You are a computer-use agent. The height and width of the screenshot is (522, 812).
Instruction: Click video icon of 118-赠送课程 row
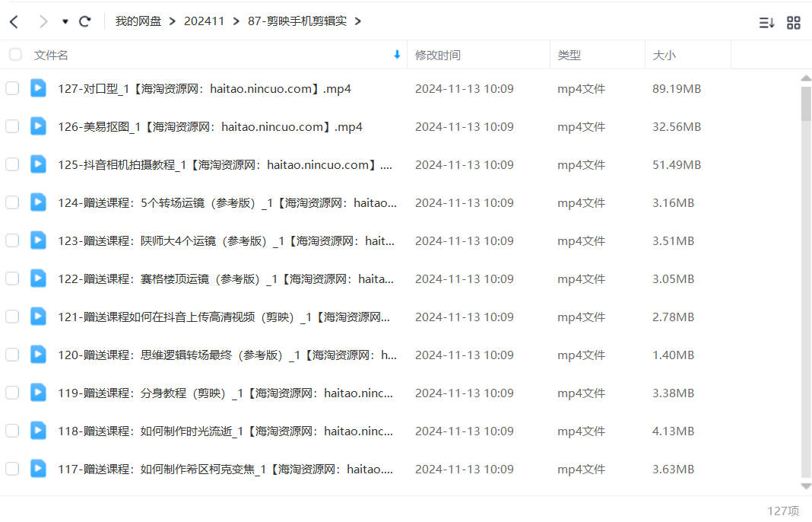coord(38,431)
